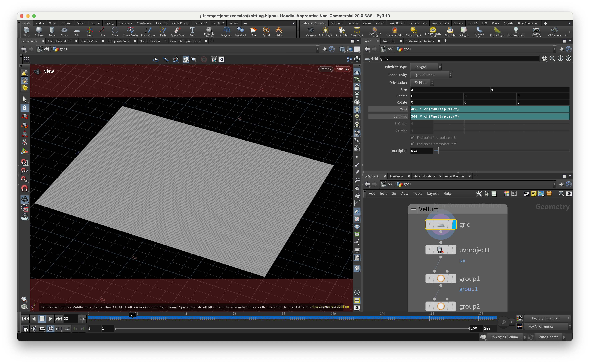This screenshot has width=590, height=364.
Task: Toggle the grid node display flag
Action: (x=454, y=225)
